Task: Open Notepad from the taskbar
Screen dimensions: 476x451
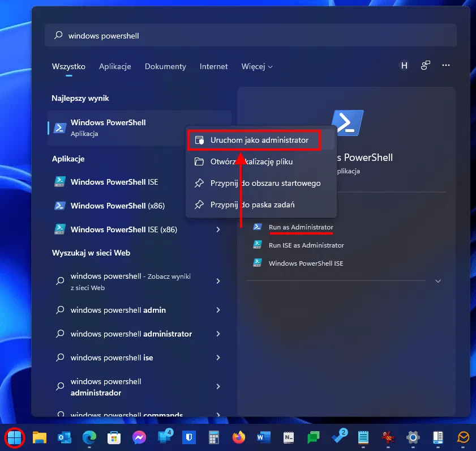Action: click(363, 437)
